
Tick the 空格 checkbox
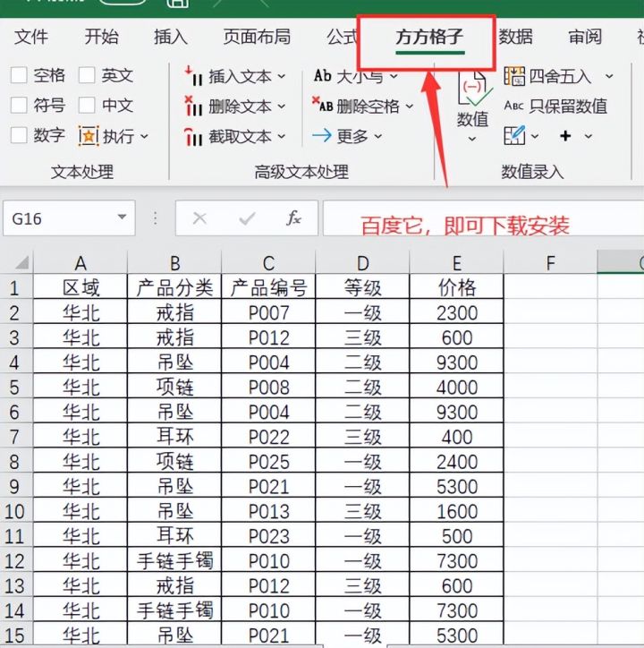(19, 75)
